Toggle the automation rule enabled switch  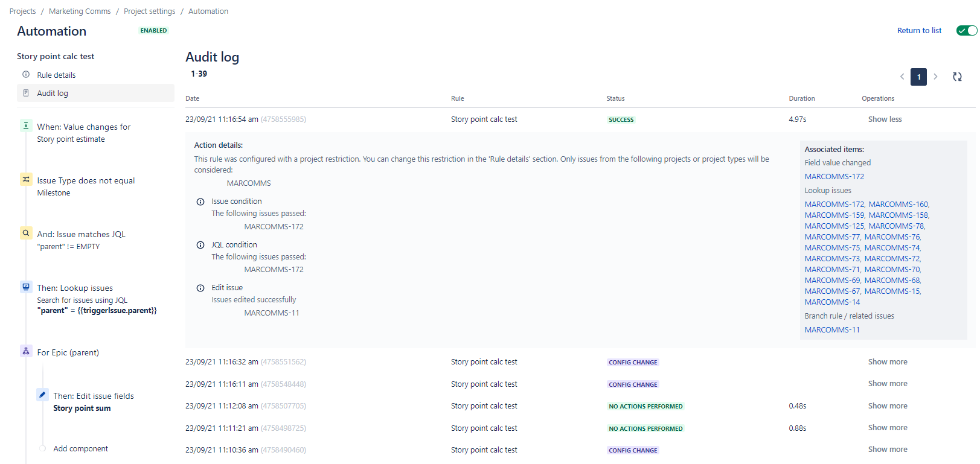(x=967, y=31)
